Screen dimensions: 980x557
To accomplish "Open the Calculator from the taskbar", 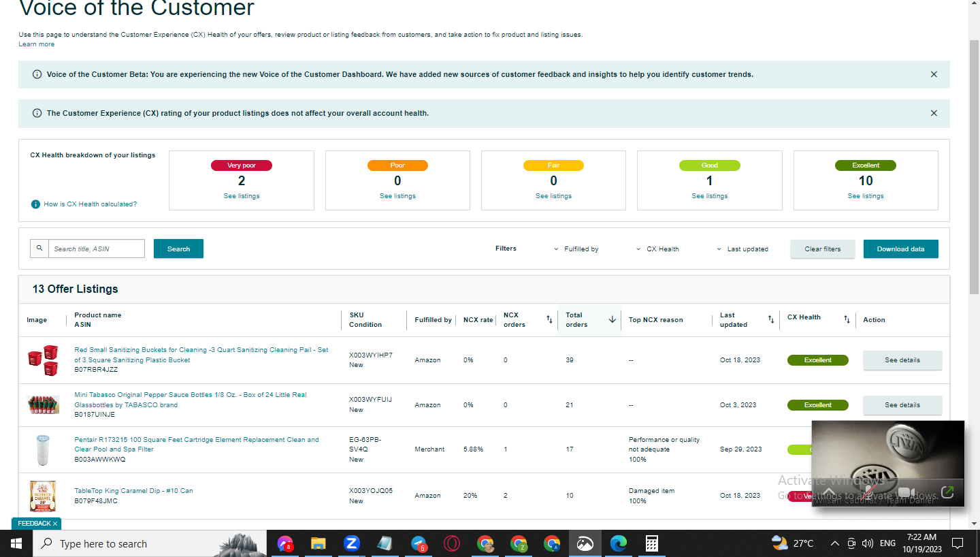I will [x=651, y=543].
